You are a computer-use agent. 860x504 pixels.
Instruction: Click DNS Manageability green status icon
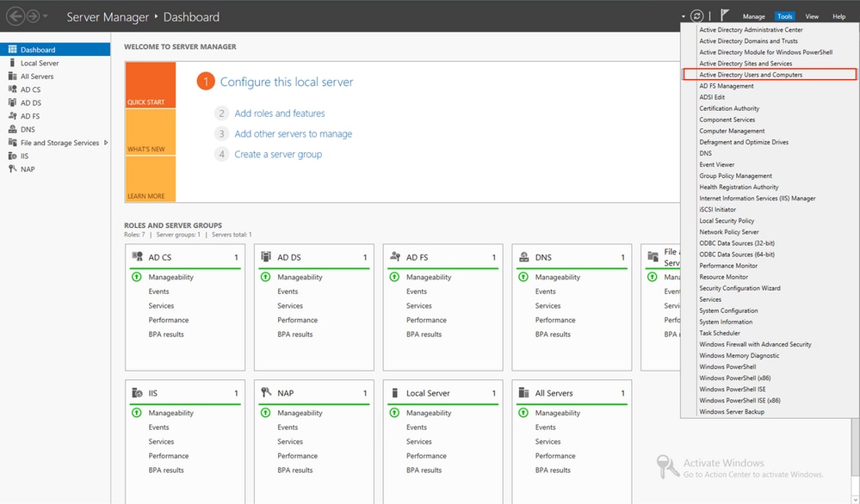pos(523,277)
